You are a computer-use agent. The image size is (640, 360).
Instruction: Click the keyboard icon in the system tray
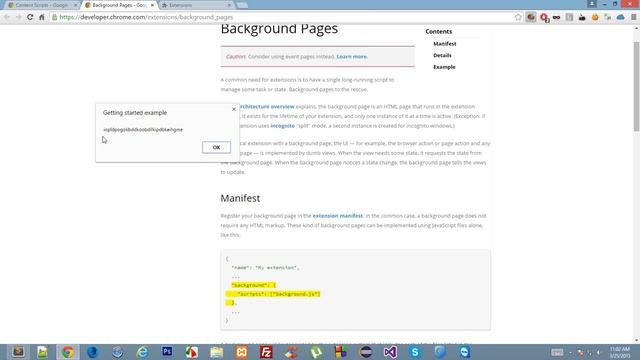coord(557,352)
